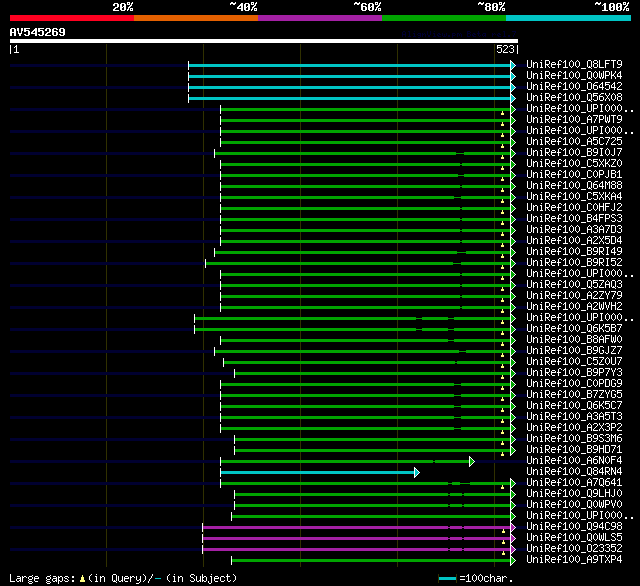Select the UniRef100_A7PWT9 hit label

(x=573, y=119)
